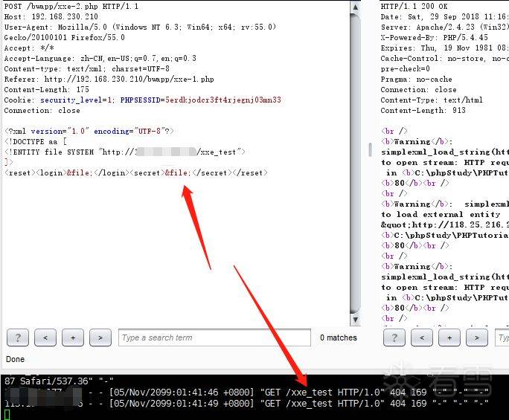The height and width of the screenshot is (420, 509).
Task: Click the 'security_level=1' cookie text
Action: [x=76, y=100]
